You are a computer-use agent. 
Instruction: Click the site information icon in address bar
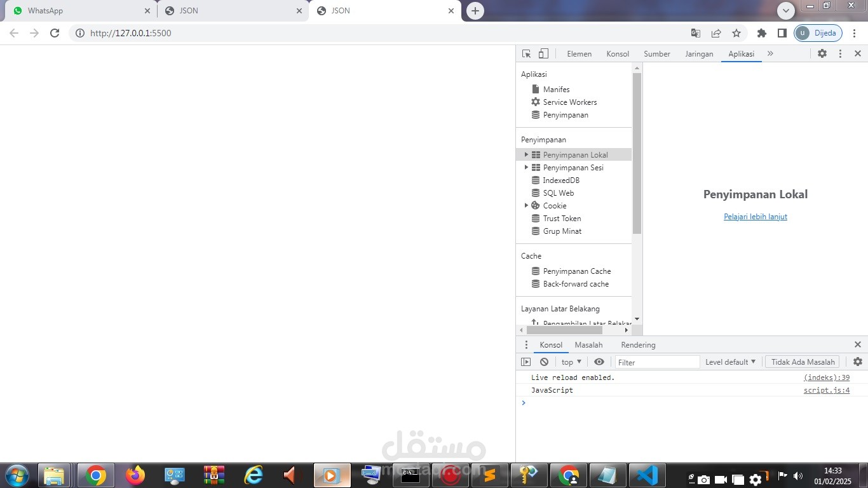point(79,33)
